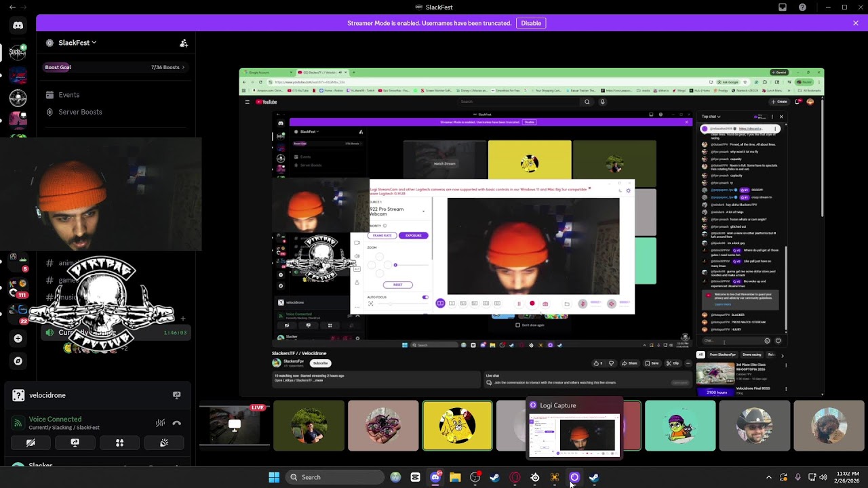Open the Discord help icon in title bar
The image size is (868, 488).
click(x=803, y=7)
